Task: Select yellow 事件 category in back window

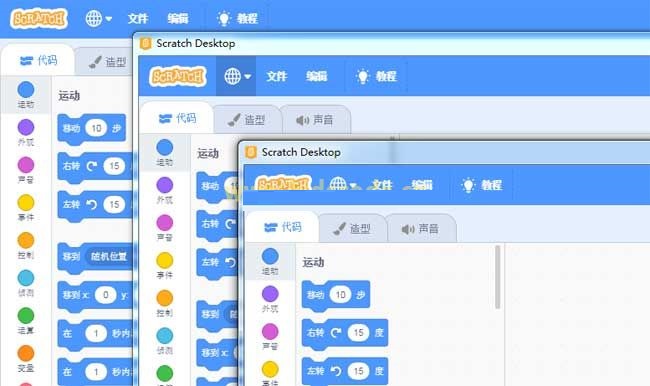Action: [x=26, y=208]
